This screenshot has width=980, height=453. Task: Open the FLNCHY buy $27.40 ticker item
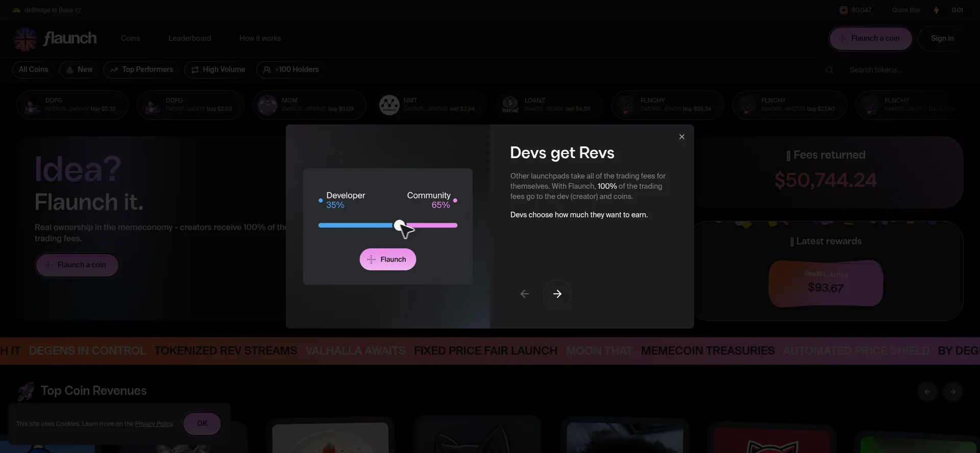coord(790,105)
